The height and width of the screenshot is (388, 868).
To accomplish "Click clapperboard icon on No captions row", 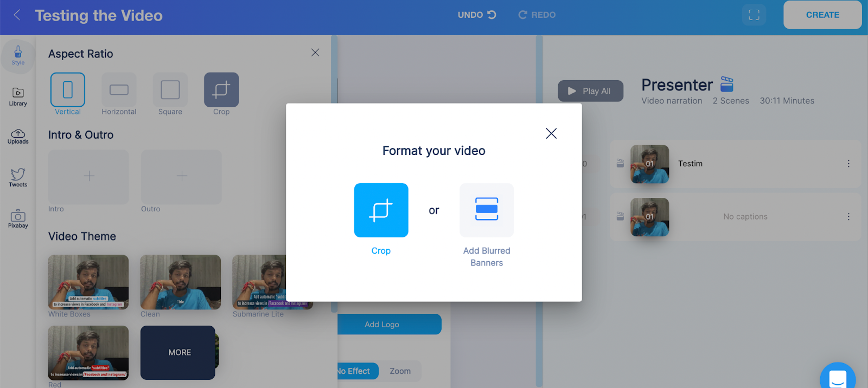I will click(x=620, y=216).
